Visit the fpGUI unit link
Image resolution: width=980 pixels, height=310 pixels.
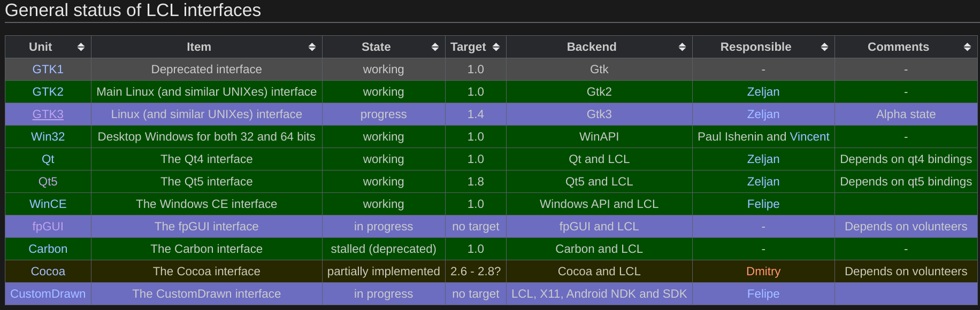(48, 227)
